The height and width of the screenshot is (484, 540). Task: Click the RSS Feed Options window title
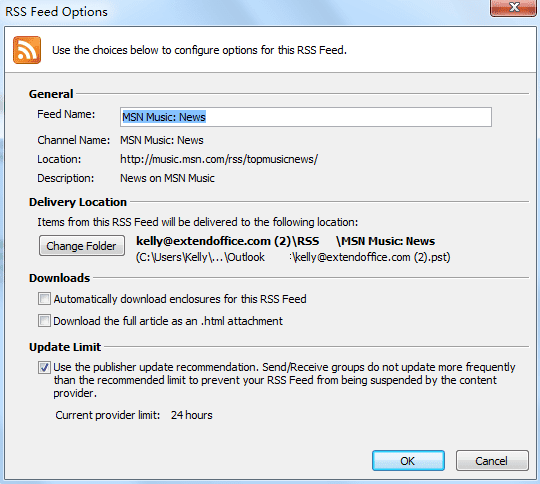(56, 12)
